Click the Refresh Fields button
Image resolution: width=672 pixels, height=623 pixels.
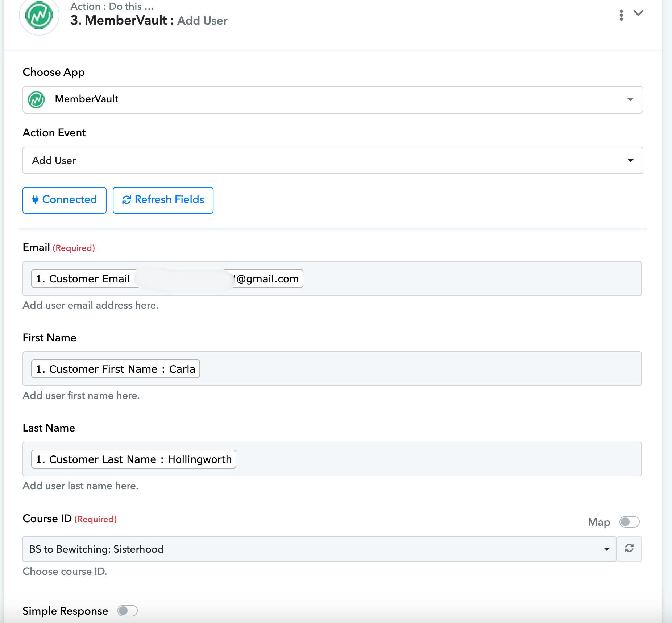click(163, 200)
